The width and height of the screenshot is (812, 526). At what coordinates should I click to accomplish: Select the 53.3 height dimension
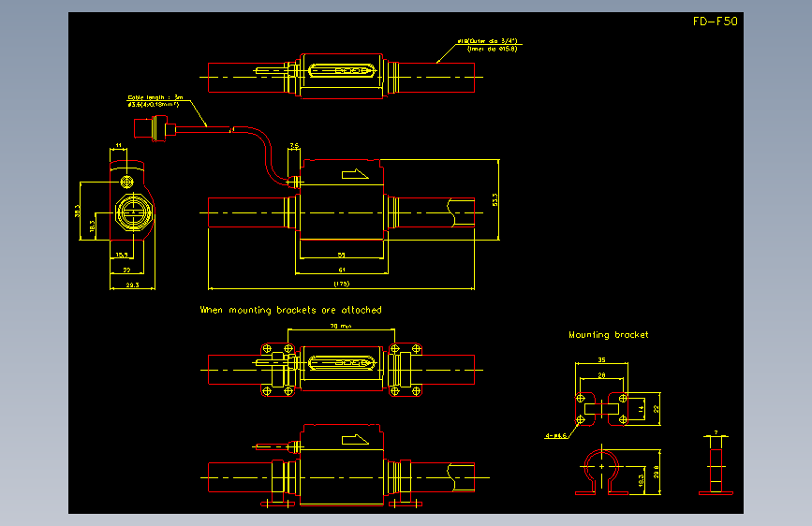tap(495, 200)
